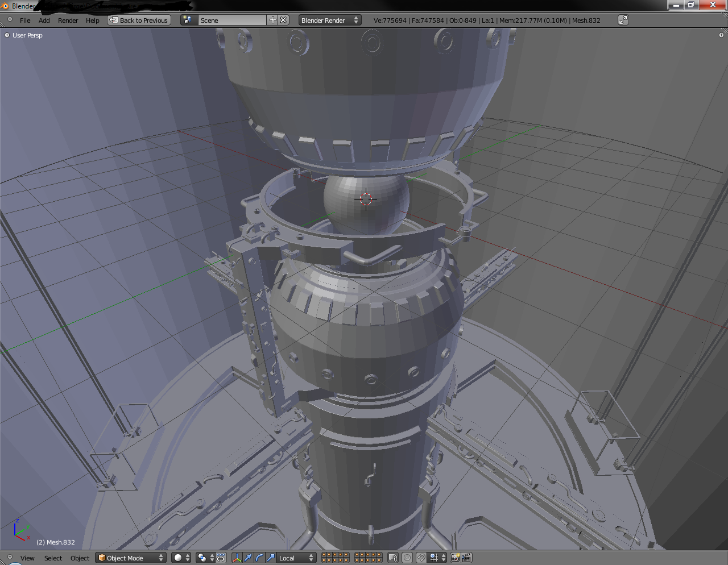Open the Object Mode dropdown

click(x=131, y=558)
